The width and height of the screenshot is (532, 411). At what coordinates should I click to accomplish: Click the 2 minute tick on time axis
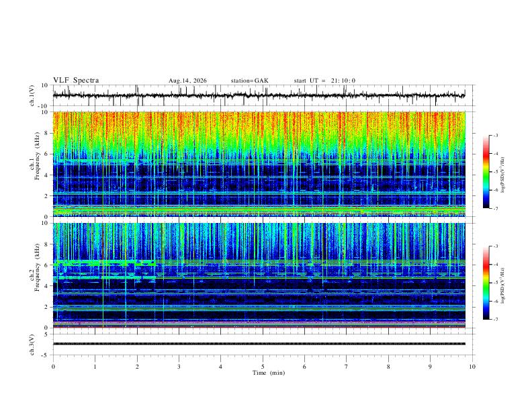click(x=137, y=367)
